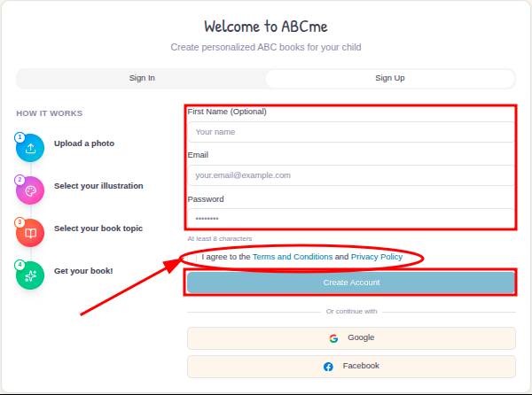Image resolution: width=532 pixels, height=395 pixels.
Task: Open the Terms and Conditions link
Action: [293, 257]
